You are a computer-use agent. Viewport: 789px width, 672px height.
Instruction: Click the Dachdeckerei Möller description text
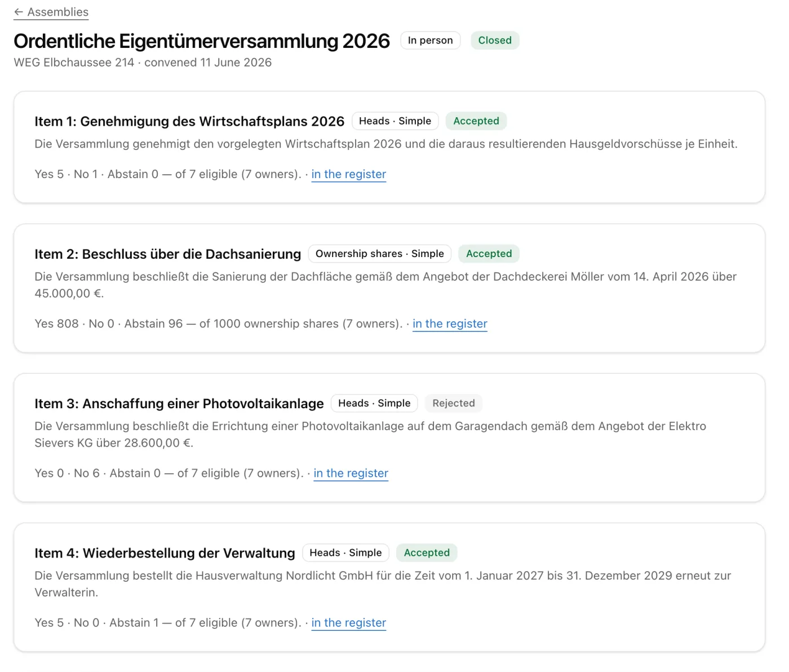pos(386,285)
